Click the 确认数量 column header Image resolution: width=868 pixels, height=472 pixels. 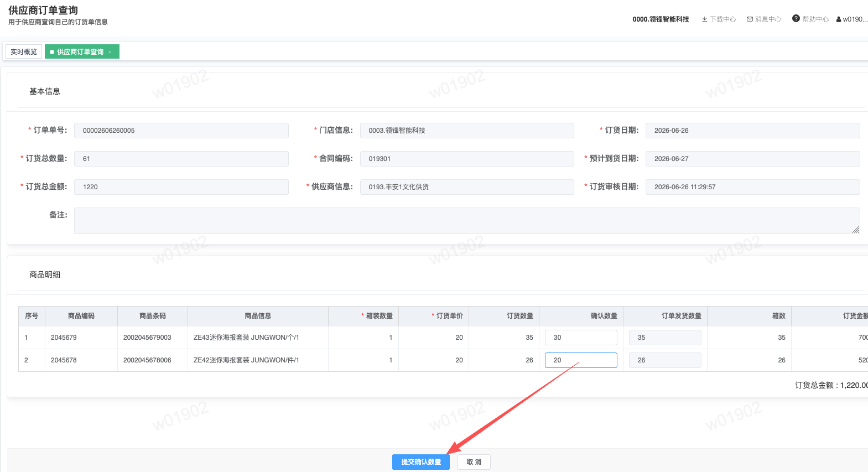[604, 316]
